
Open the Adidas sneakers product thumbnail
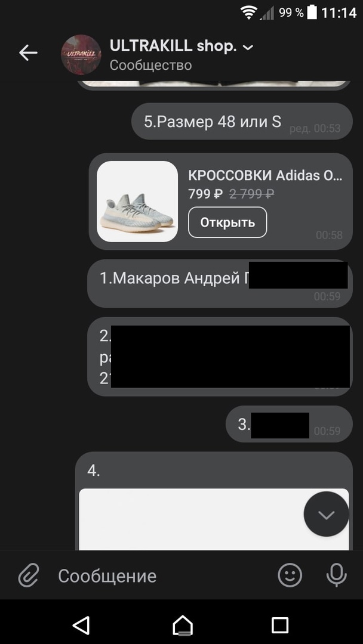tap(137, 202)
